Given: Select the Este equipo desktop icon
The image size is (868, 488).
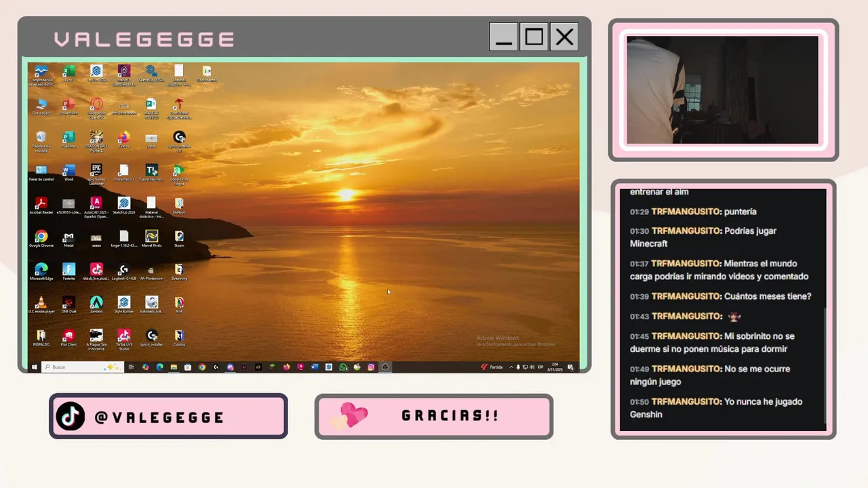Looking at the screenshot, I should pyautogui.click(x=41, y=106).
